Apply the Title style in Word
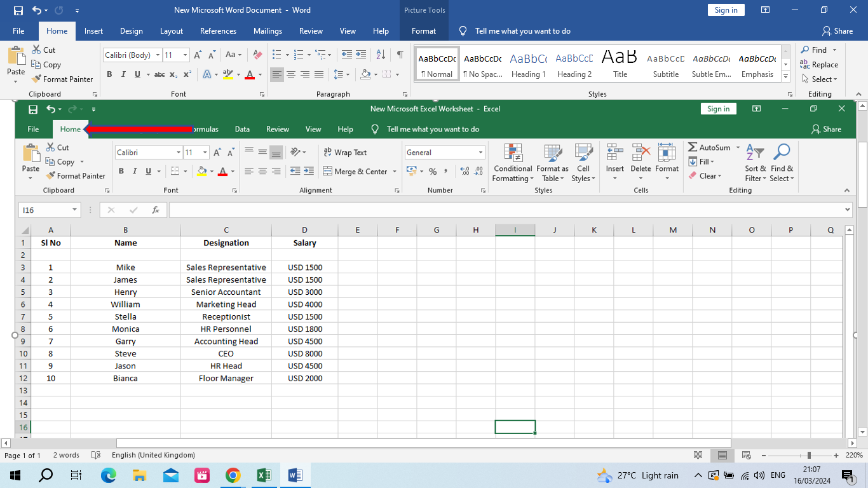868x488 pixels. tap(620, 64)
